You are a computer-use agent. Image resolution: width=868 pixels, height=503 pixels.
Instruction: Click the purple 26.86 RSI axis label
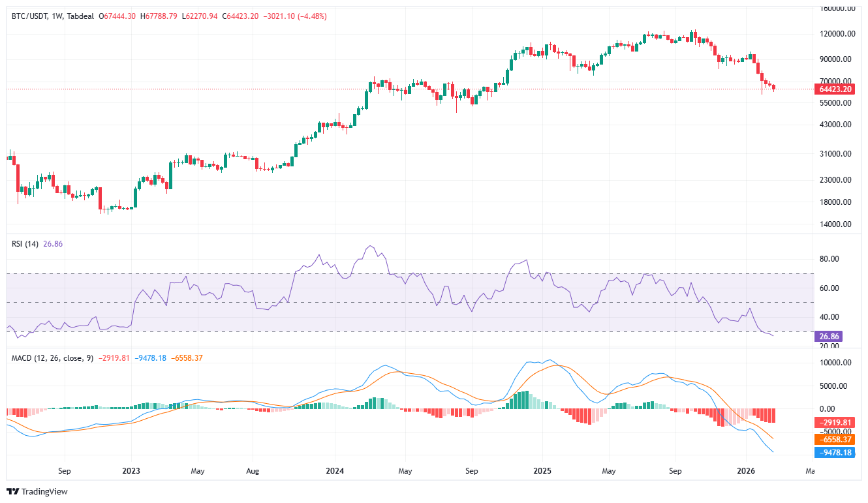coord(828,337)
